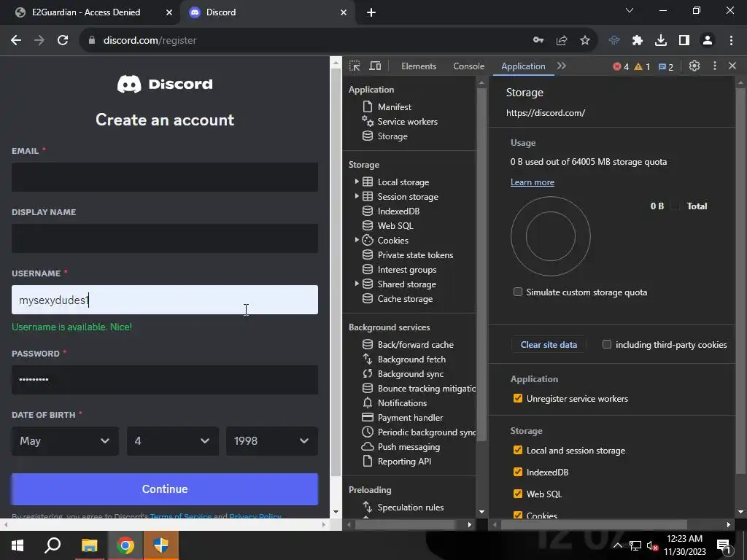Expand the Local storage tree
Image resolution: width=747 pixels, height=560 pixels.
coord(356,182)
